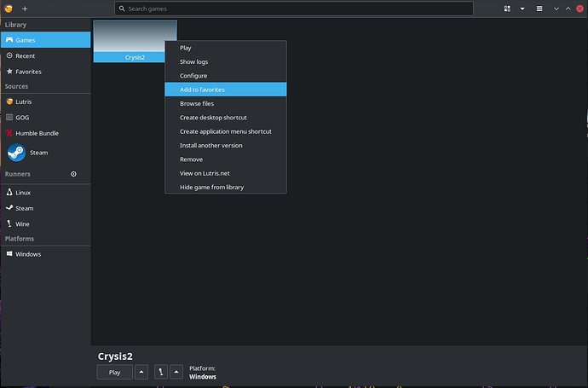Image resolution: width=588 pixels, height=388 pixels.
Task: Click the Crysis2 title in bottom panel
Action: coord(115,356)
